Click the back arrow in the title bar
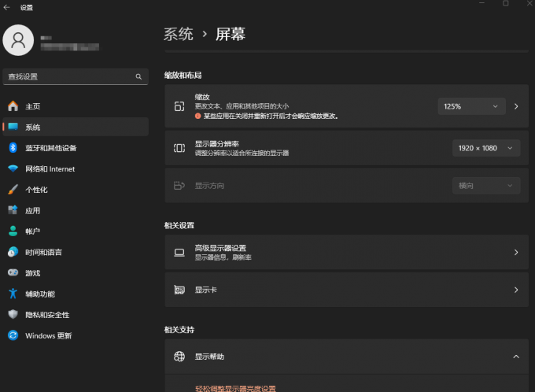The image size is (535, 392). tap(6, 7)
